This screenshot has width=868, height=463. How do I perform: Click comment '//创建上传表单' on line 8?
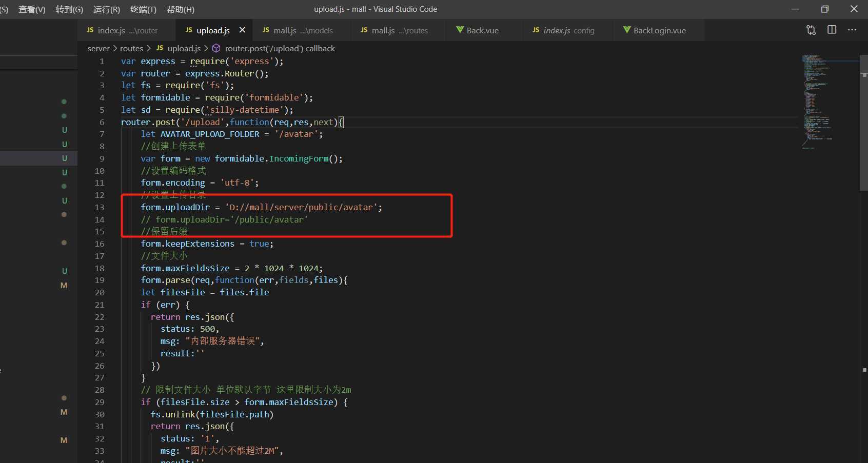(173, 146)
